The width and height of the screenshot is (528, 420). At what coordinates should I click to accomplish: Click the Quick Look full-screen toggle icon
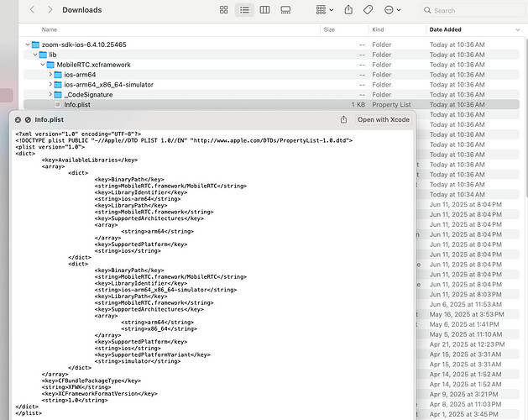(28, 119)
